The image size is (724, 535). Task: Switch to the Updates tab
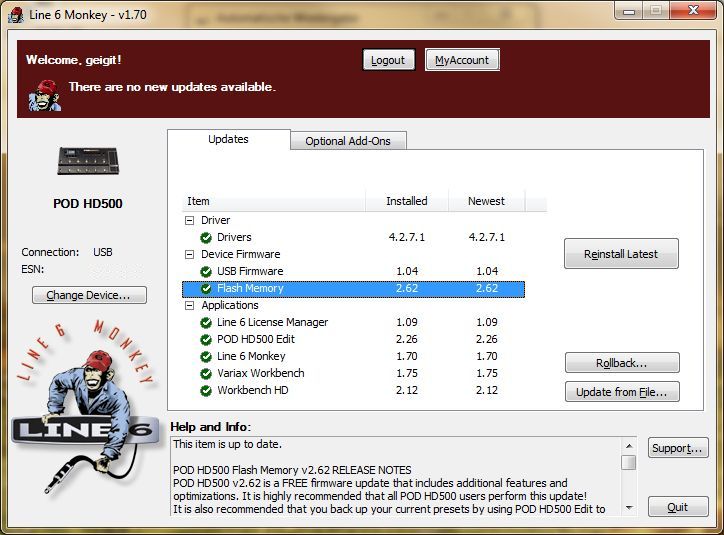229,139
